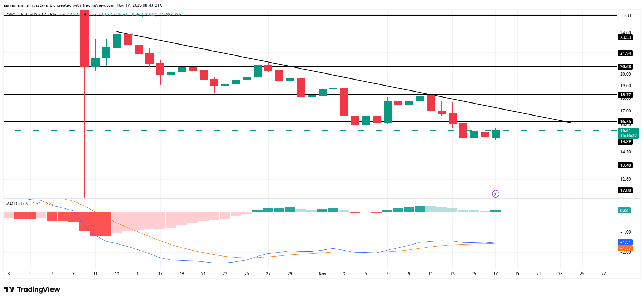Click the blue MACD line value -1.51 label
The image size is (644, 300).
625,242
